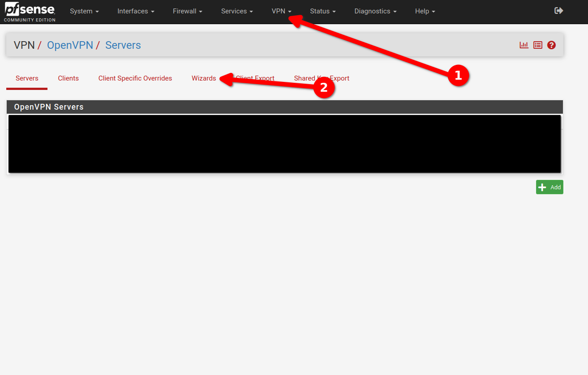This screenshot has height=375, width=588.
Task: Open related status graph icon
Action: 524,45
